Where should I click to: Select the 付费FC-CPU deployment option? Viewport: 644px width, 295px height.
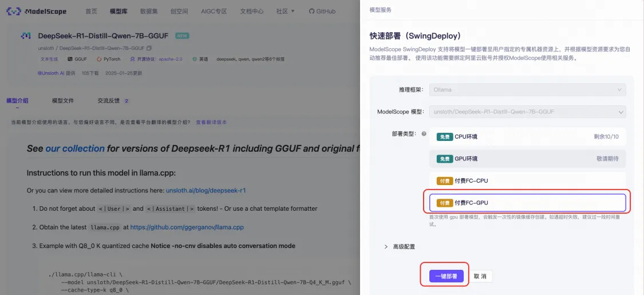point(527,181)
